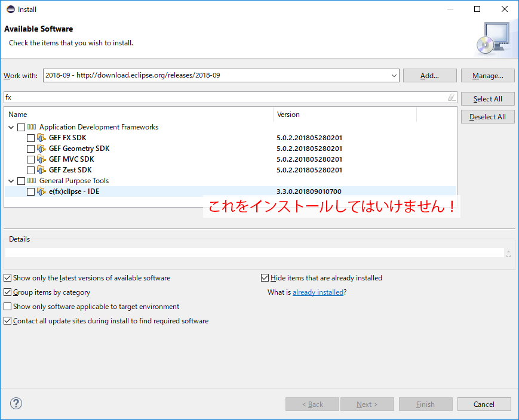
Task: Check the GEF MVC SDK checkbox
Action: point(30,159)
